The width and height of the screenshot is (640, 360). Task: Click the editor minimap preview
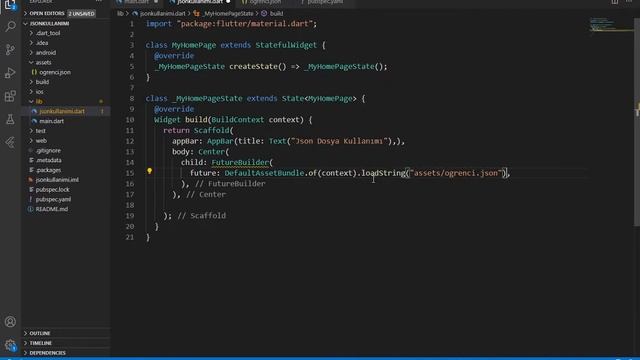610,25
